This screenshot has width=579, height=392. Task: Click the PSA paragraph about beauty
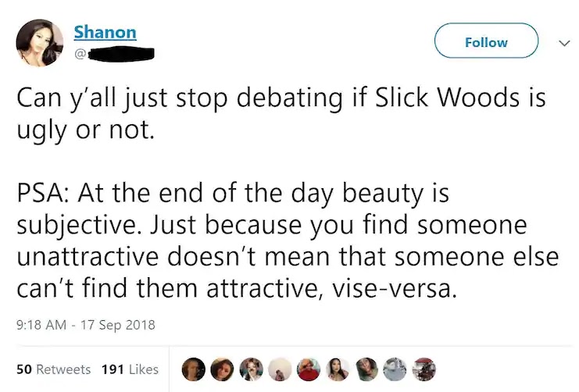[x=288, y=241]
